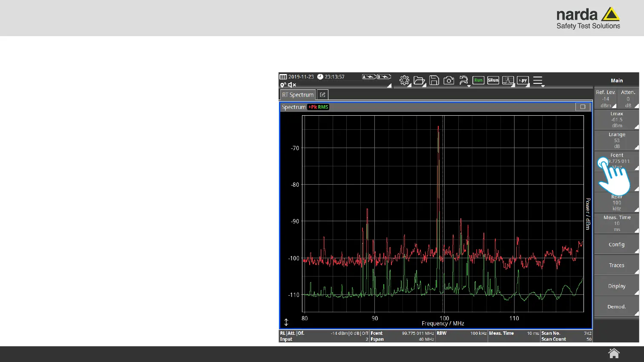The image size is (644, 362).
Task: Maximize the Spectrum panel view
Action: pos(582,107)
